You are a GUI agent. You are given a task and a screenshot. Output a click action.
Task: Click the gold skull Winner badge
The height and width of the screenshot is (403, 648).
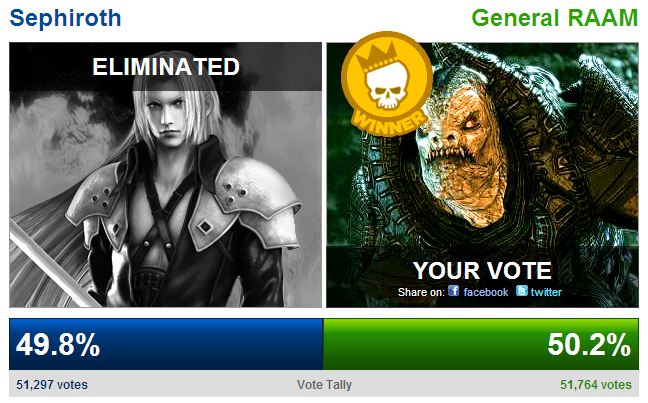pos(387,83)
